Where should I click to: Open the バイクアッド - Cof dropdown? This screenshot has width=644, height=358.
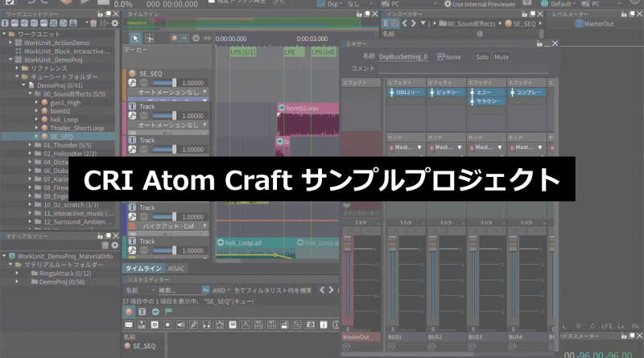pos(168,226)
